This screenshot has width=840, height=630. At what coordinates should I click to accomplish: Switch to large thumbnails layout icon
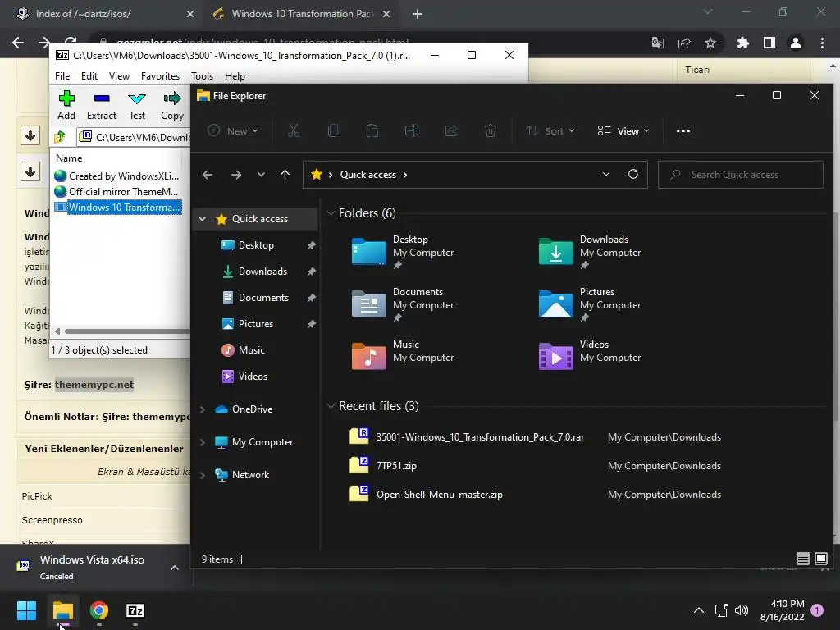click(x=820, y=559)
